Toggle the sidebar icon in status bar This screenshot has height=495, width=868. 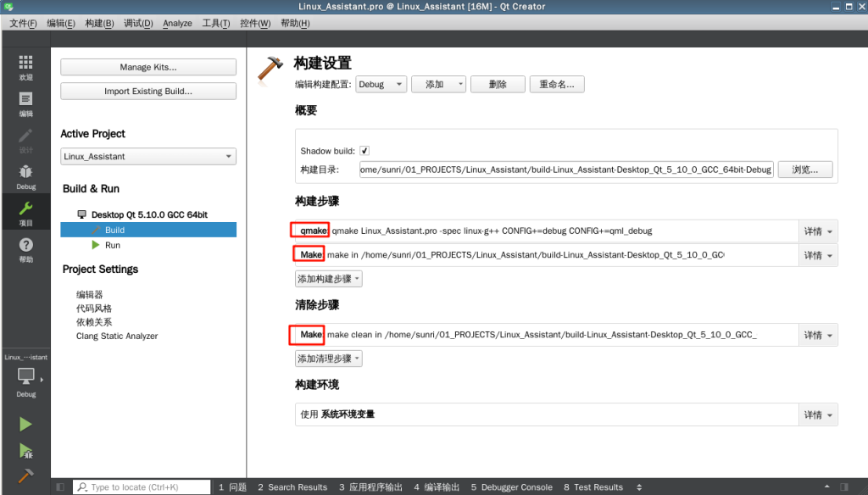coord(59,487)
